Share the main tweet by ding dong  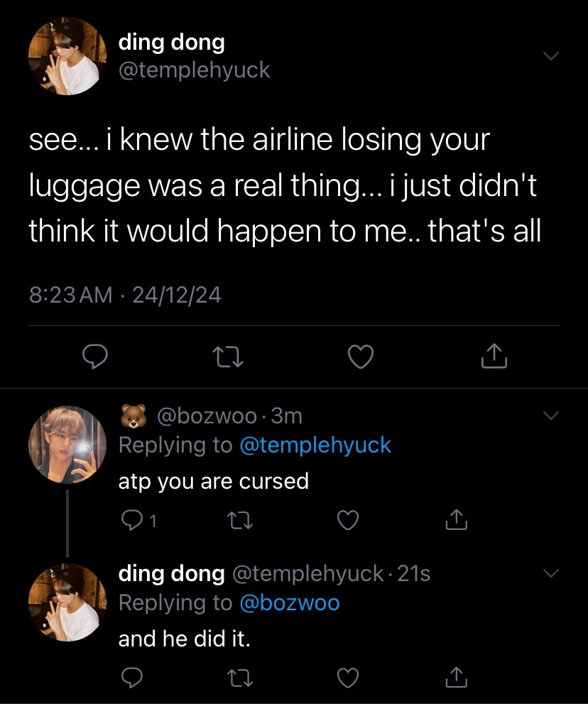pos(494,356)
